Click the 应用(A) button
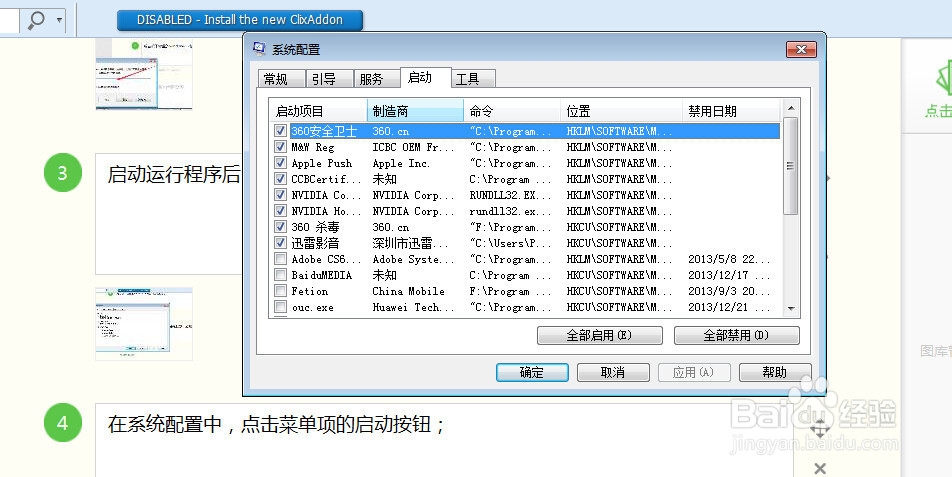Screen dimensions: 952x477 pos(694,373)
